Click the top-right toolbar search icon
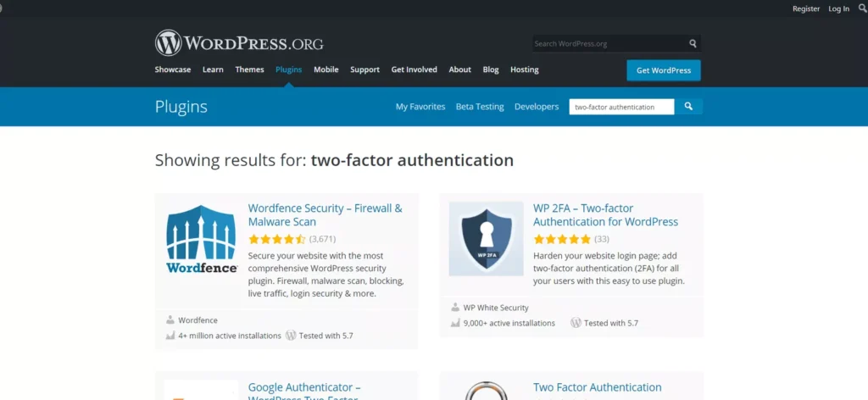Screen dimensions: 868x400 (x=862, y=8)
